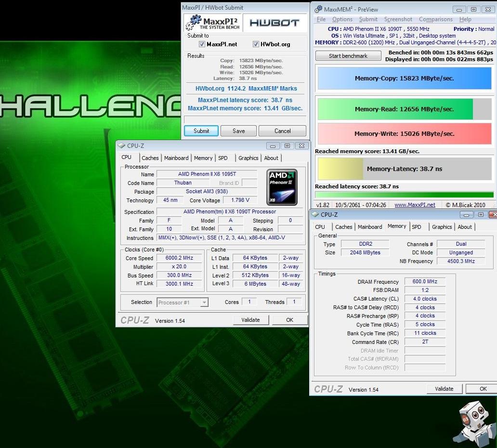Click the Command Rate 2T value

pyautogui.click(x=425, y=342)
